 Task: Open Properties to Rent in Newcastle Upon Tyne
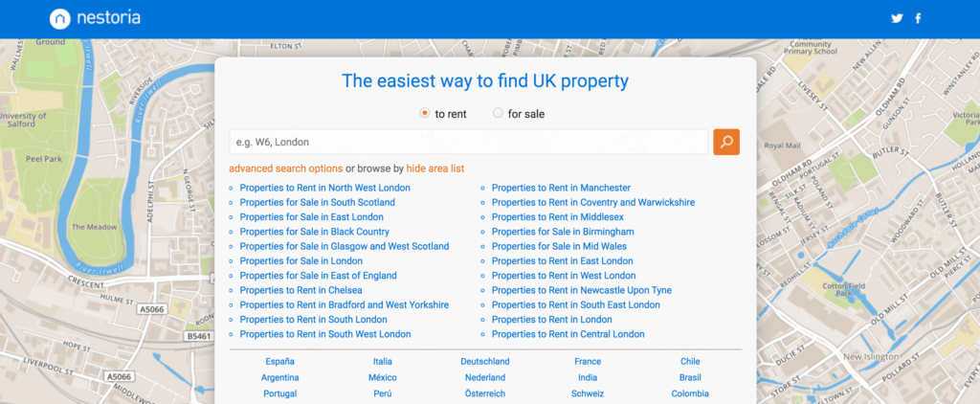pyautogui.click(x=581, y=290)
